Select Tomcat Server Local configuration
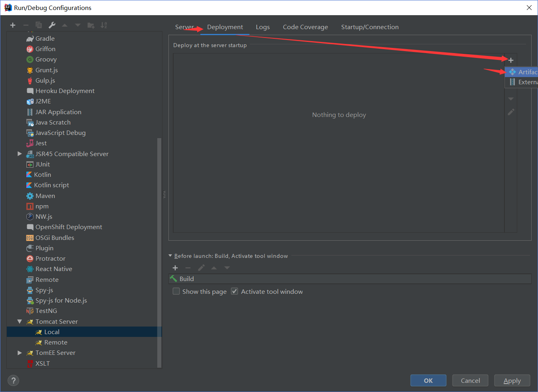The image size is (538, 392). [x=84, y=332]
